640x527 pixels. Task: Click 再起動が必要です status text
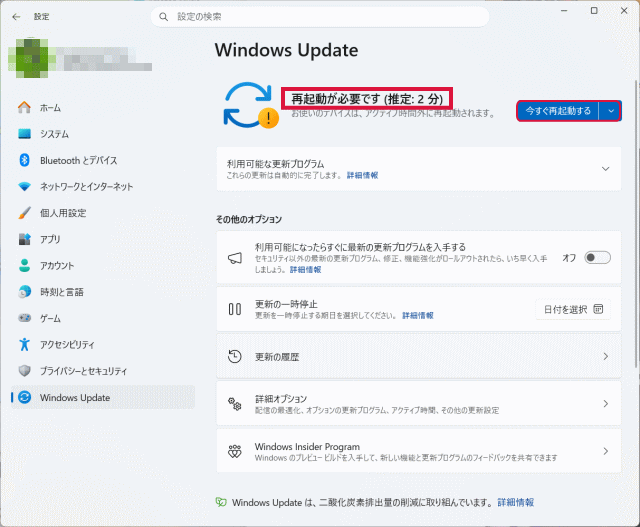(367, 98)
